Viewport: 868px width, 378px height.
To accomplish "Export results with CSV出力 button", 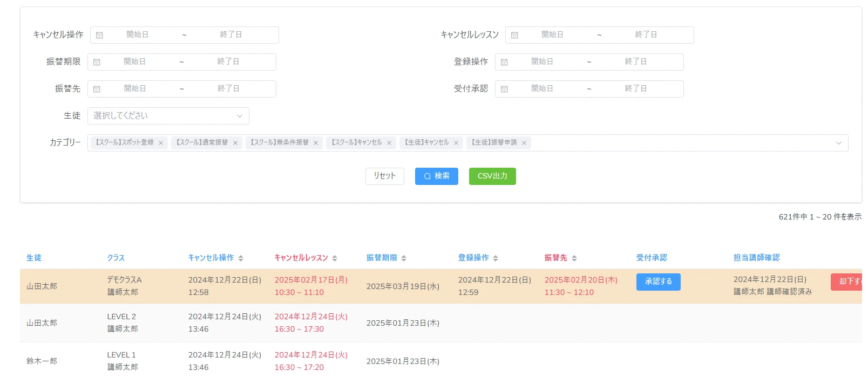I will 492,176.
